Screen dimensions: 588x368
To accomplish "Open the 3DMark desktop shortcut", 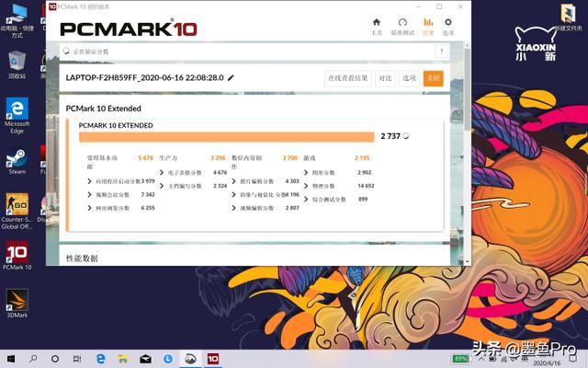I will [17, 304].
